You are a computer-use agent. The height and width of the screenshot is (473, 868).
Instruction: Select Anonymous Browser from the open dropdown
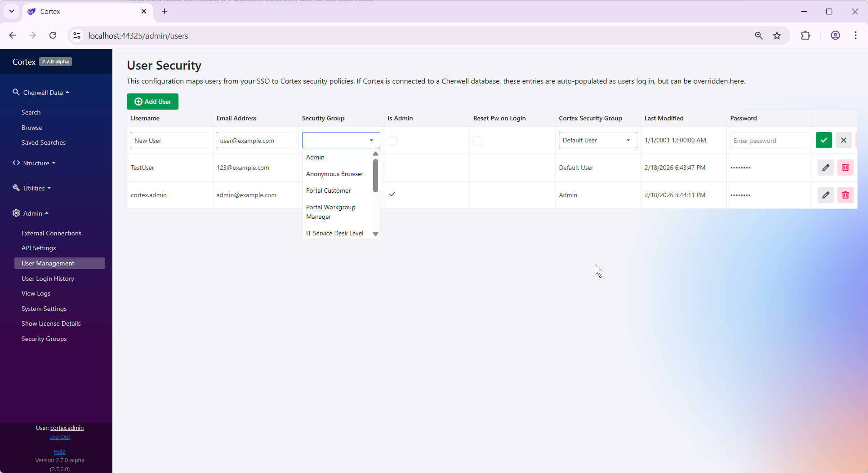tap(334, 174)
